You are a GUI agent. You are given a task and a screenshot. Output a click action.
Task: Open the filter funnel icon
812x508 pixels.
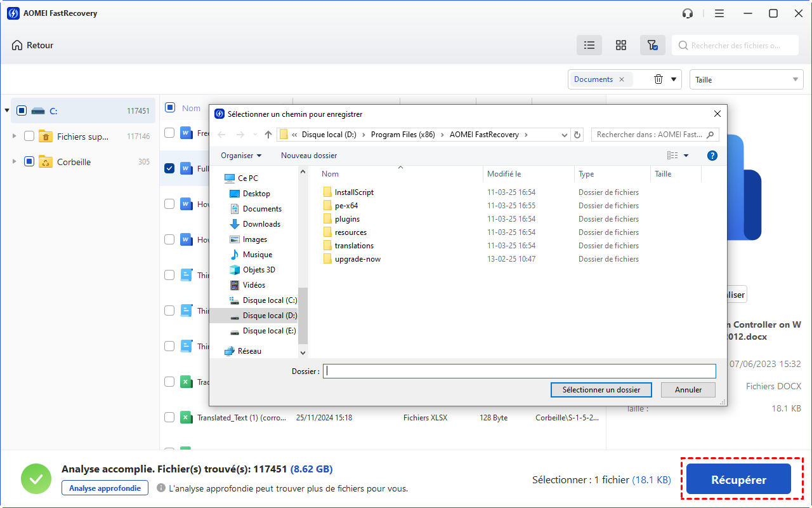coord(652,45)
